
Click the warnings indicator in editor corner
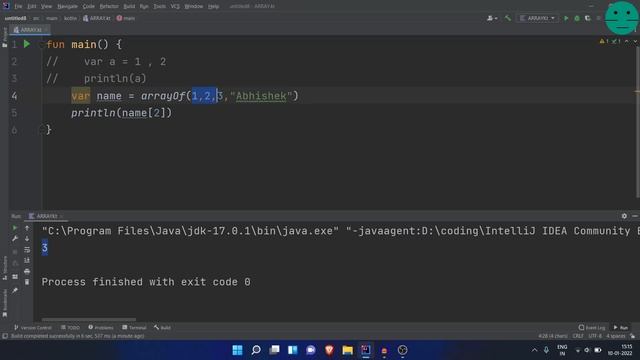click(x=604, y=41)
